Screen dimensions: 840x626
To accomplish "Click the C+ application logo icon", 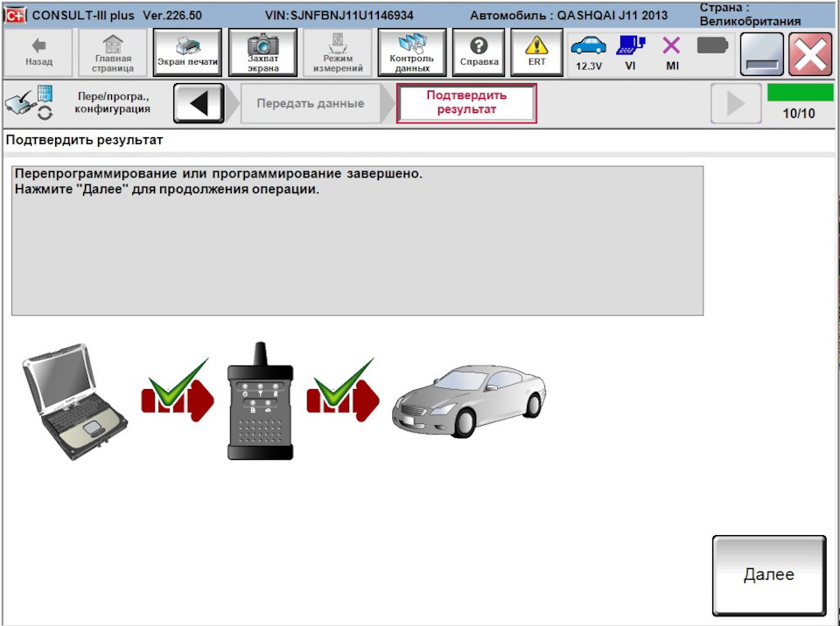I will [15, 15].
